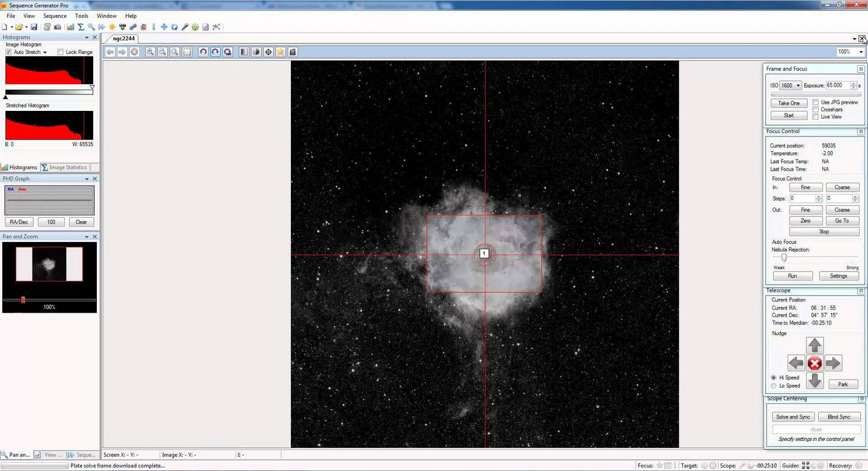
Task: Click the Take One button
Action: click(789, 103)
